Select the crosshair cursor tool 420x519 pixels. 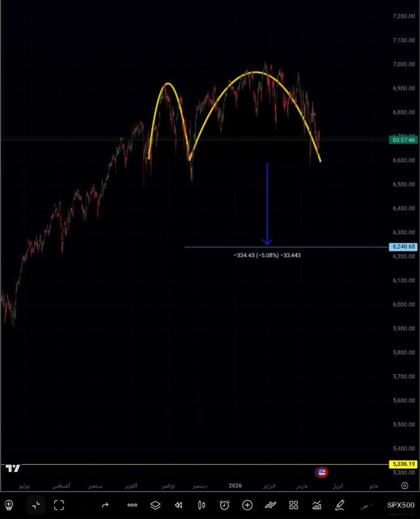tap(36, 505)
